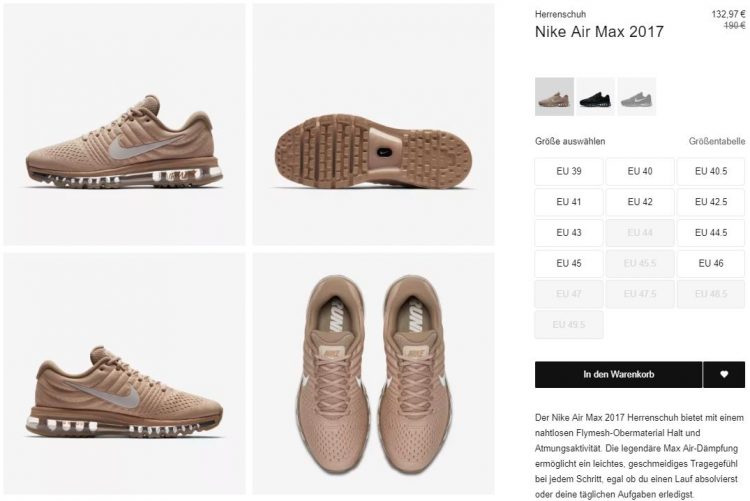Open the shoe sole image

[374, 124]
